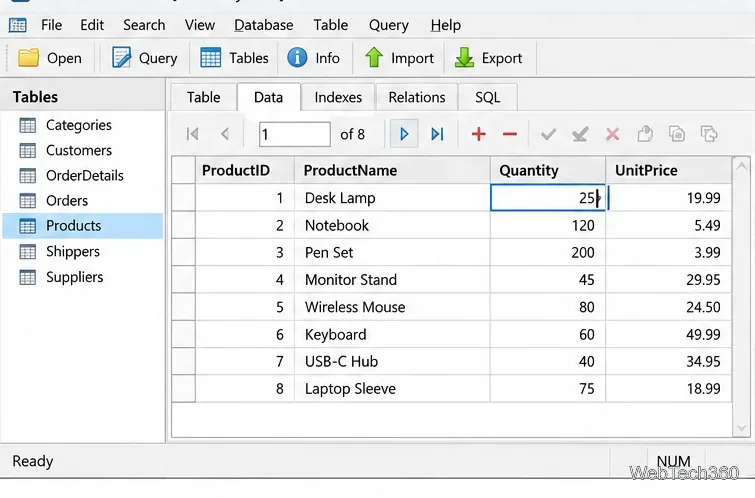Click the Desk Lamp price 19.99

[x=668, y=198]
